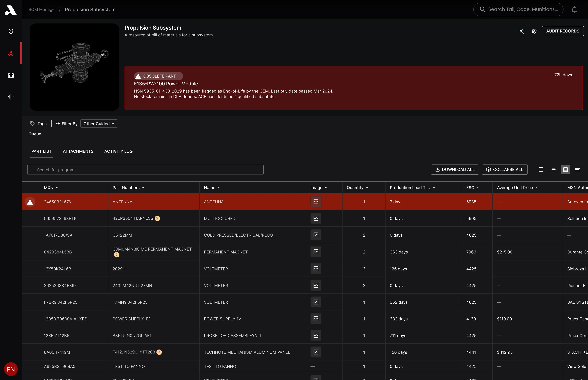Open the FN user avatar
588x380 pixels.
click(x=11, y=369)
